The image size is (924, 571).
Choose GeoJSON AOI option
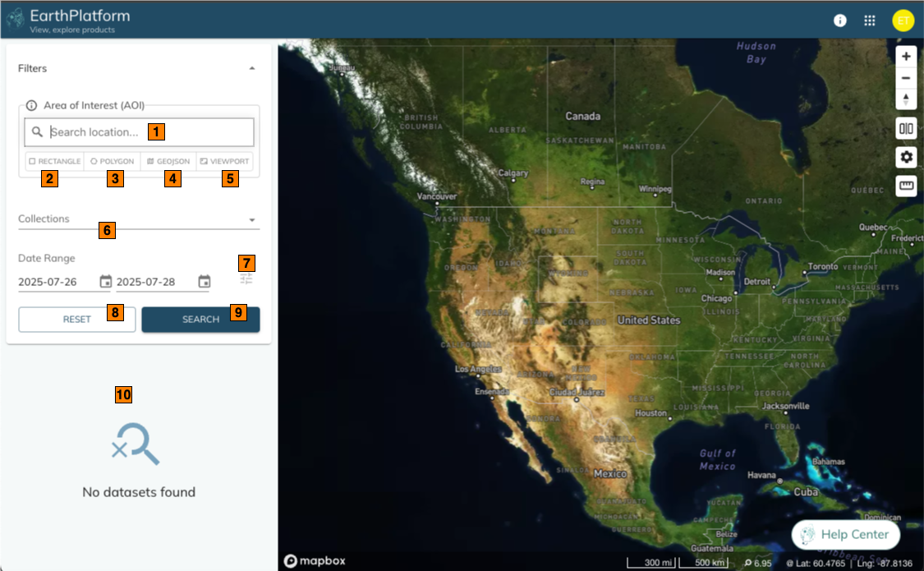click(168, 162)
